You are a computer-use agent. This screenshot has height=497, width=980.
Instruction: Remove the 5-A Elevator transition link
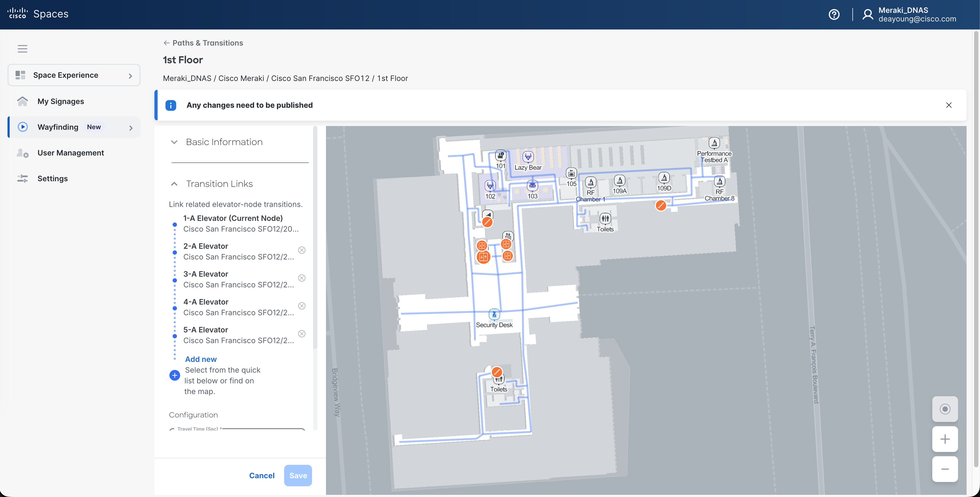(302, 334)
